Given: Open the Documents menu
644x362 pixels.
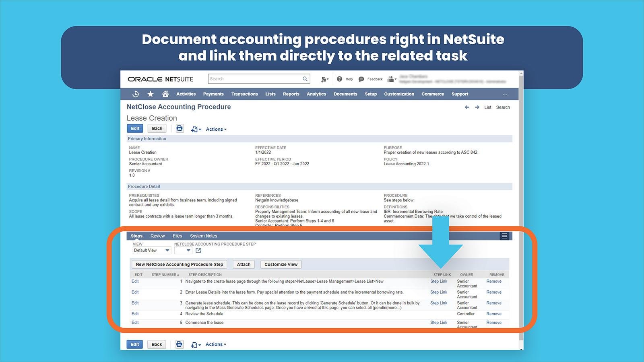Looking at the screenshot, I should [345, 94].
